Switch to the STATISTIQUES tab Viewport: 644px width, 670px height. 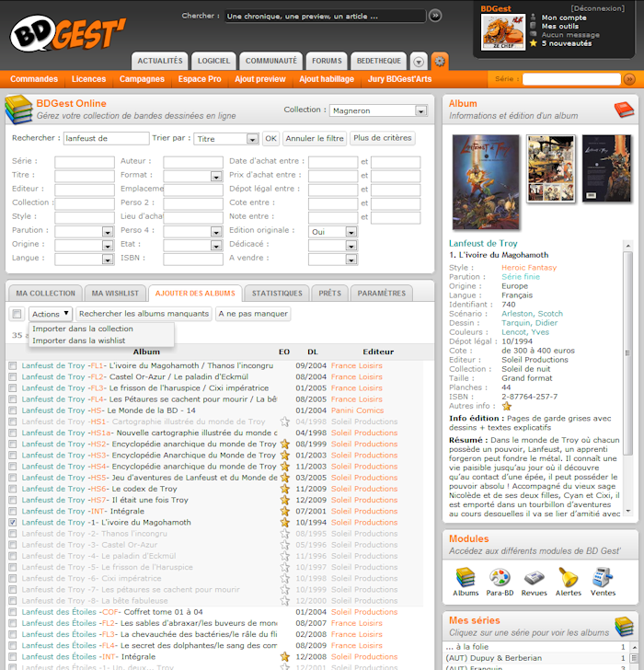tap(277, 294)
